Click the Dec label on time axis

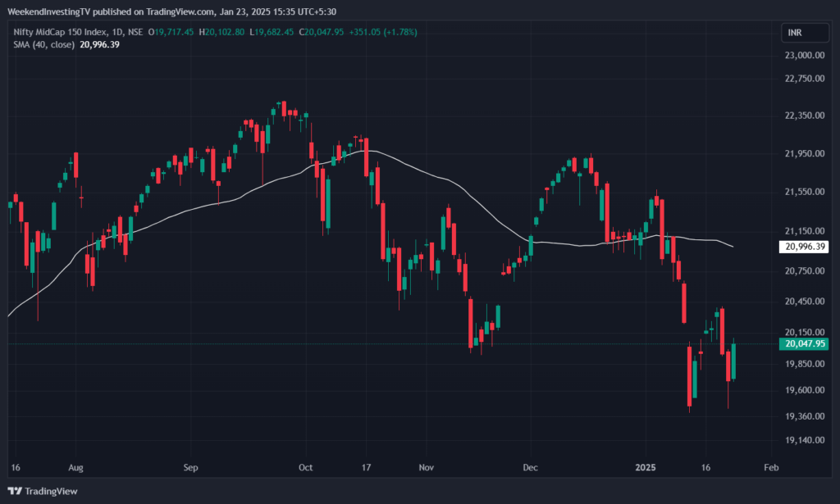point(530,468)
